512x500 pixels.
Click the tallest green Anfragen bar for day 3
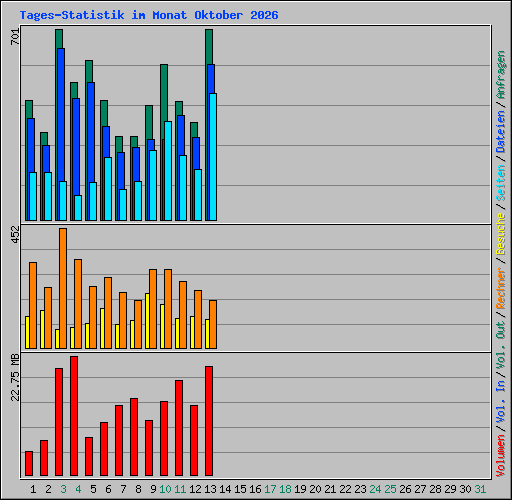(59, 39)
